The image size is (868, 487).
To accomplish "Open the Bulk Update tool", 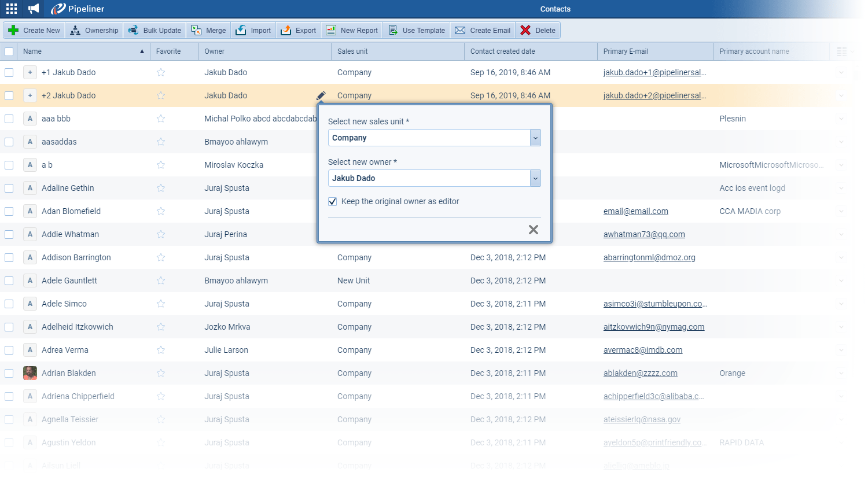I will pos(155,31).
